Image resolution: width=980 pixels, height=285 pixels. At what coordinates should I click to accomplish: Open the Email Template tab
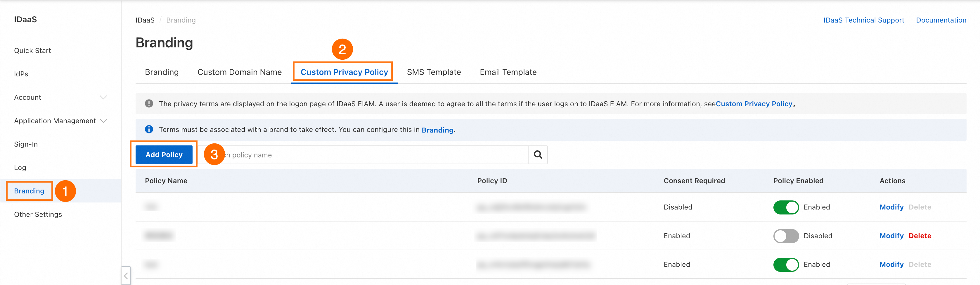508,72
